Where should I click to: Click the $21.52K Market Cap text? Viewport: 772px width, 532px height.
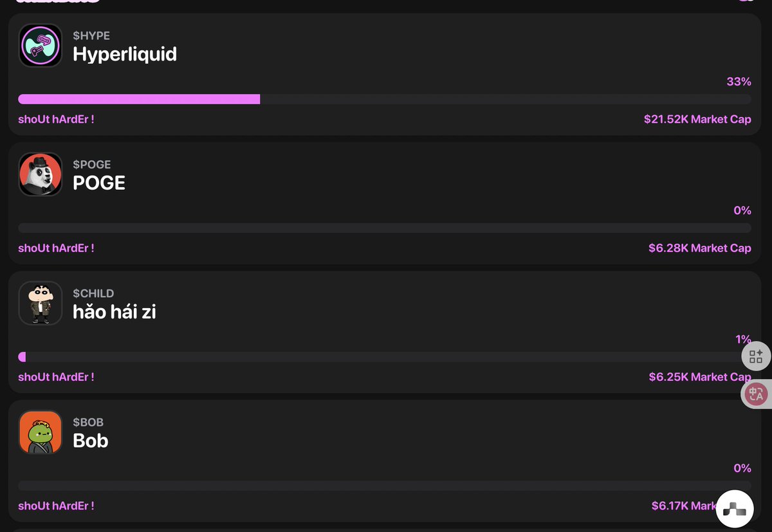pos(697,119)
